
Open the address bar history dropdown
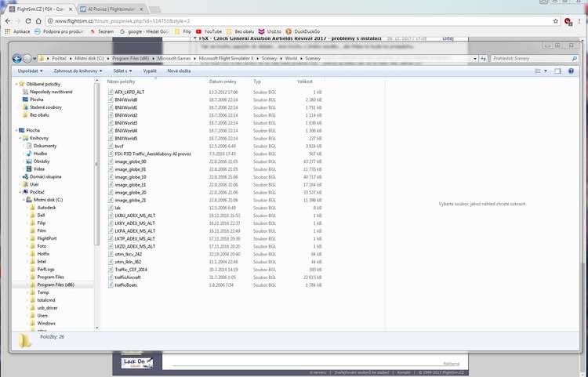tap(475, 59)
